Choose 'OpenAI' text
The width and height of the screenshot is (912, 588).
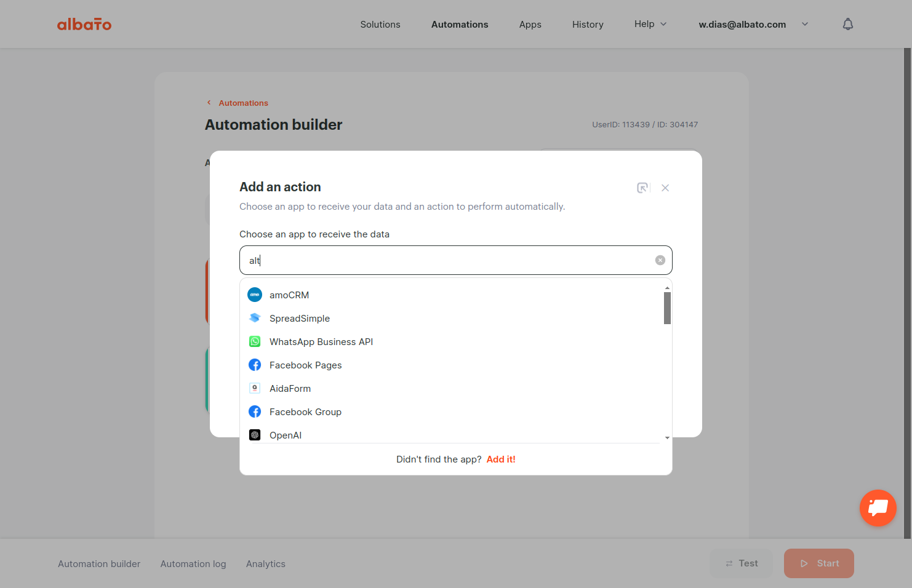tap(286, 435)
